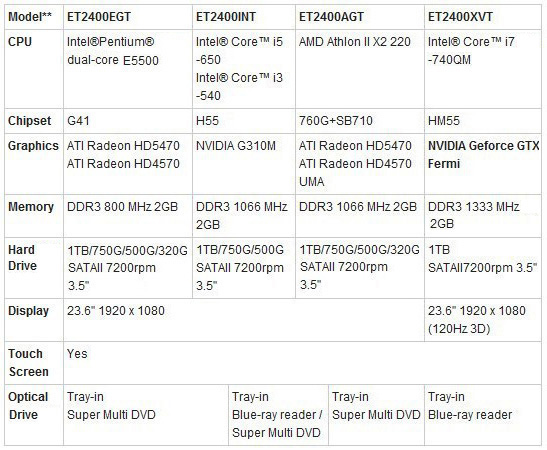Click the Intel Core i3-540 text

point(239,87)
